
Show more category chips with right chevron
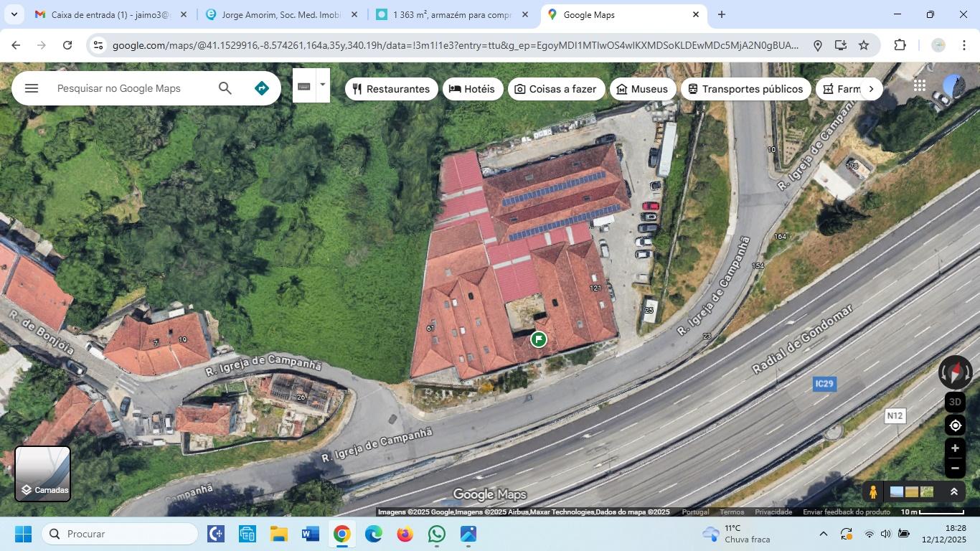(871, 89)
